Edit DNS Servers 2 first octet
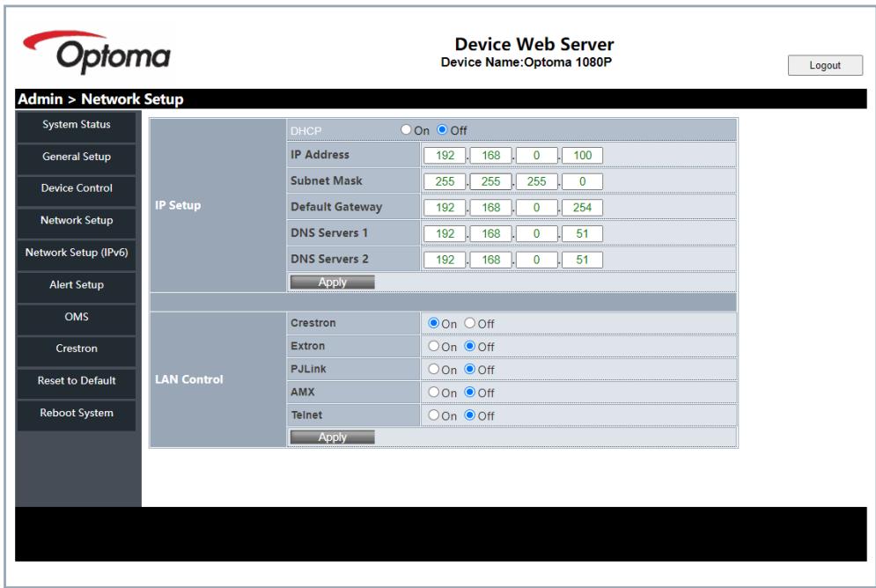The width and height of the screenshot is (876, 588). coord(445,260)
